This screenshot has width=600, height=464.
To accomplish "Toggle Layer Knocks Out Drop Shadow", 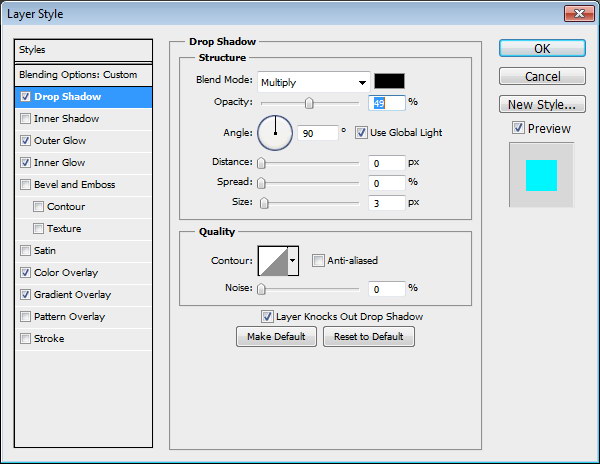I will (x=267, y=316).
